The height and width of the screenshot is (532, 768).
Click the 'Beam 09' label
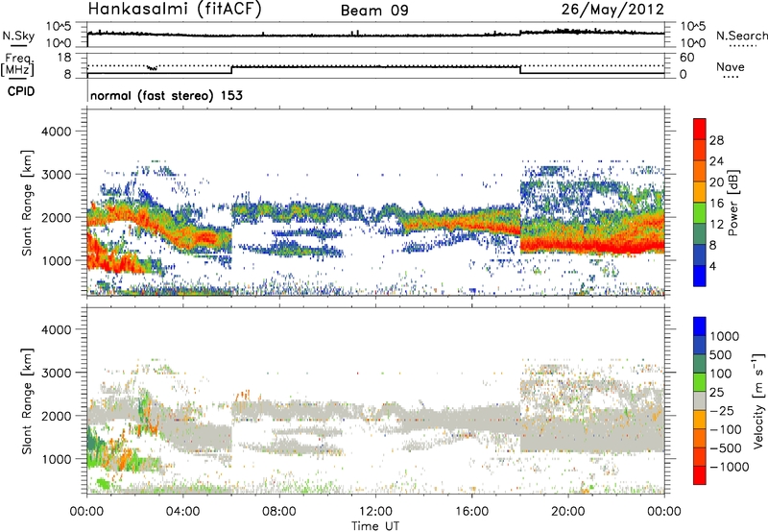tap(374, 11)
